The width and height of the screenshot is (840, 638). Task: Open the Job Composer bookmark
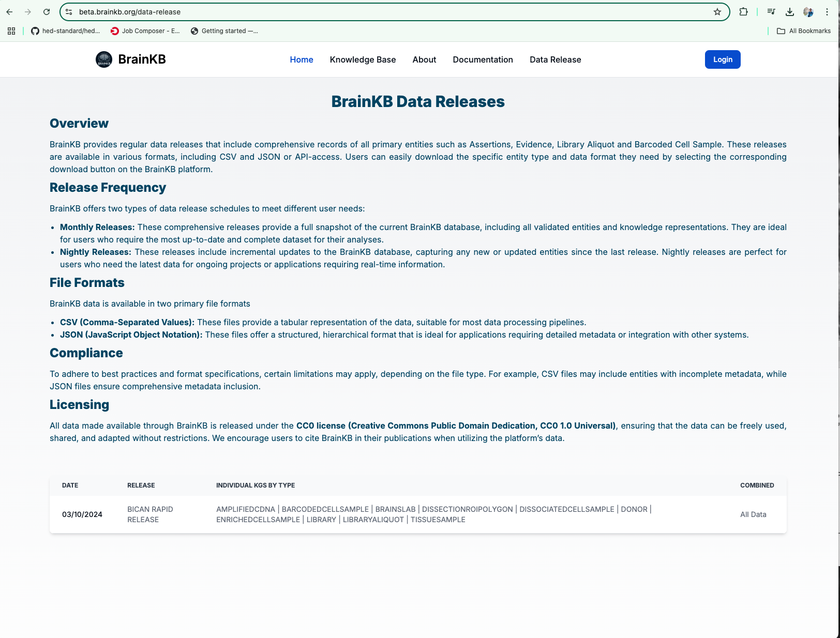[145, 31]
